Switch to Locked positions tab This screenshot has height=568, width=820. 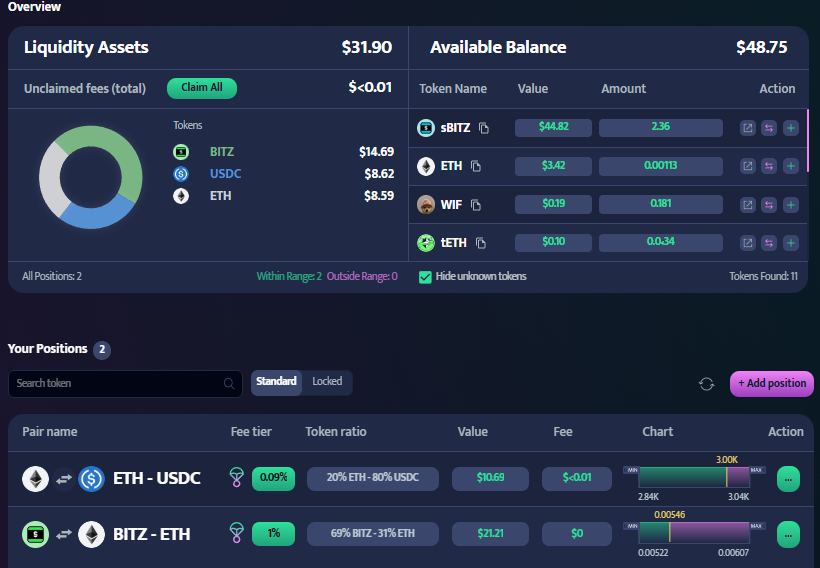pyautogui.click(x=327, y=382)
